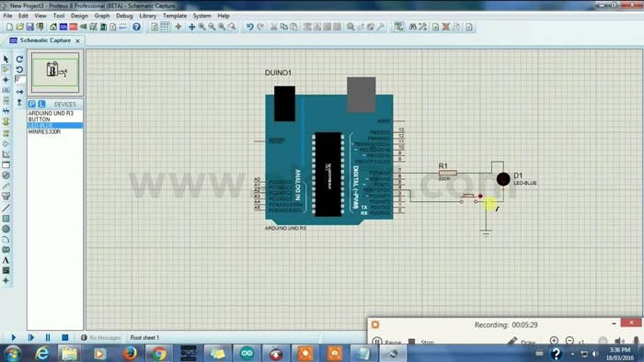644x362 pixels.
Task: Click No Messages status indicator
Action: click(x=101, y=338)
